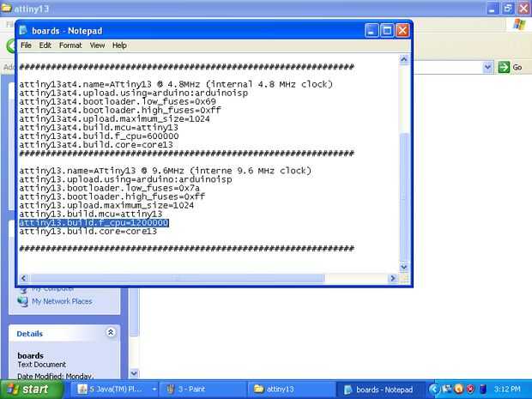The image size is (532, 399).
Task: Click the Windows Start button
Action: click(32, 390)
